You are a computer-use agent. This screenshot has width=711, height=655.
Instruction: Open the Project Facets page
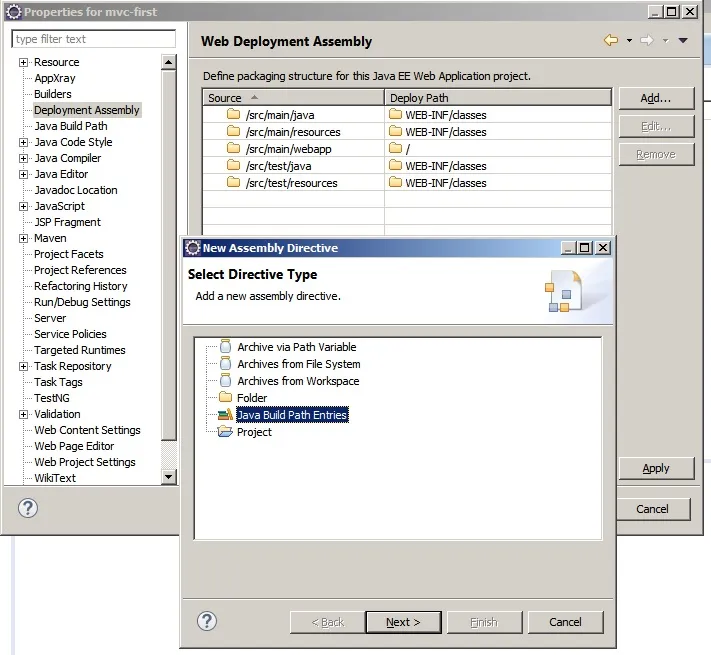(69, 254)
